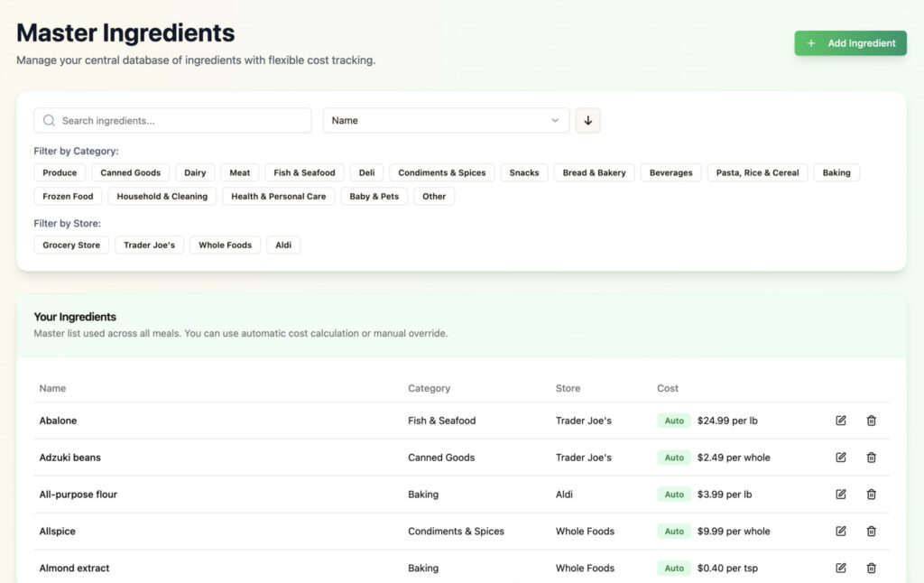924x583 pixels.
Task: Click the edit icon for Abalone
Action: [x=841, y=421]
